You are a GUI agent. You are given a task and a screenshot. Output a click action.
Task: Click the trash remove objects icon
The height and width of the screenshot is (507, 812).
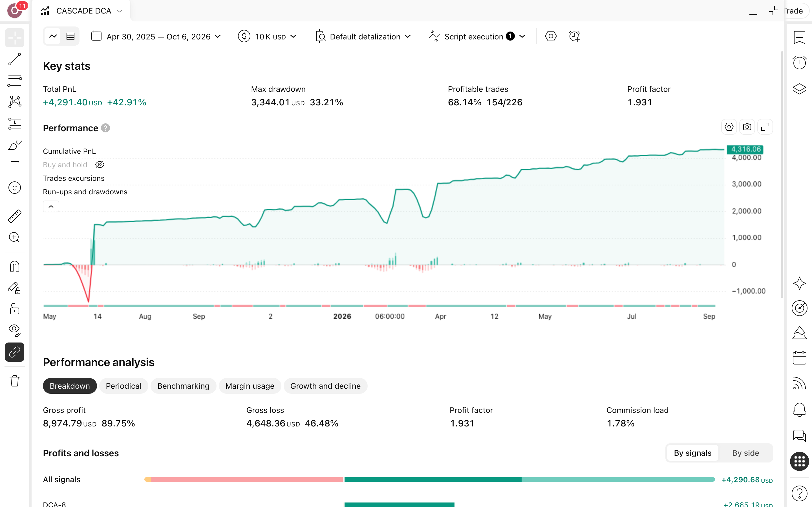click(15, 381)
